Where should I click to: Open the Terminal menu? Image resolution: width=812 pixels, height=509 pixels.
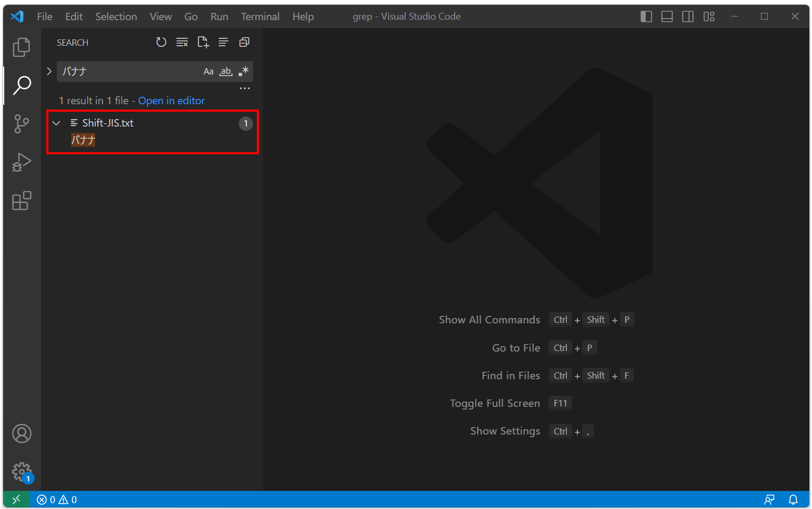(x=260, y=16)
